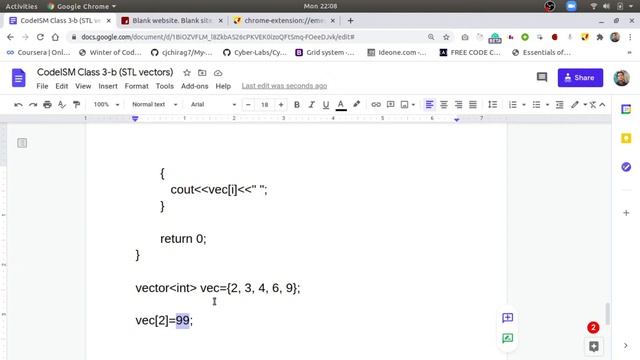640x360 pixels.
Task: Toggle italic formatting
Action: click(x=311, y=105)
